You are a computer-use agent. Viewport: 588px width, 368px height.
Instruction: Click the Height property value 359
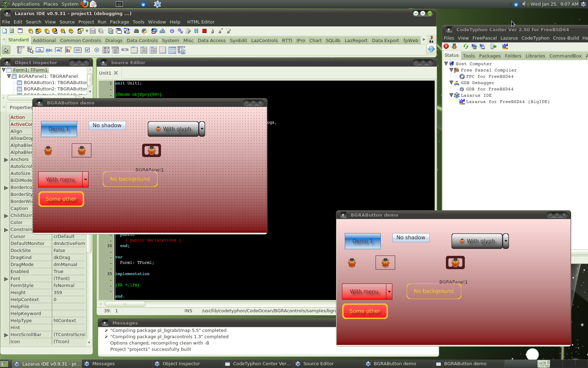coord(69,293)
